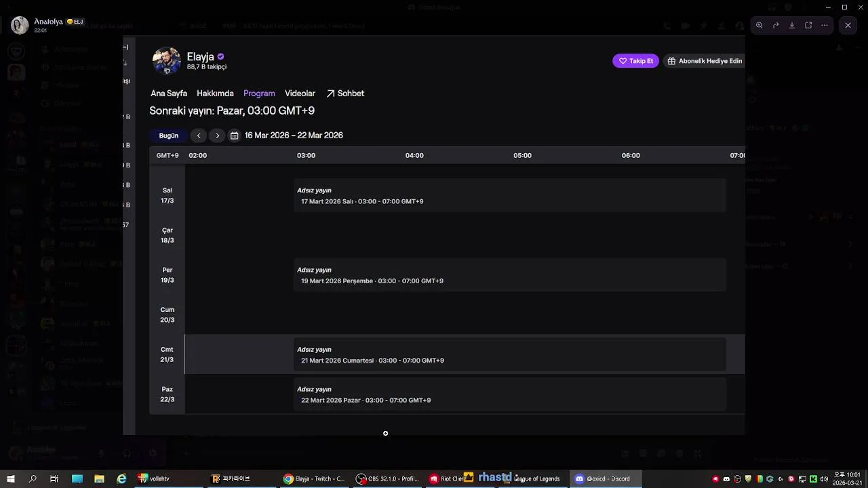The height and width of the screenshot is (488, 868).
Task: Click the Cmt 21/3 day label
Action: pyautogui.click(x=167, y=354)
